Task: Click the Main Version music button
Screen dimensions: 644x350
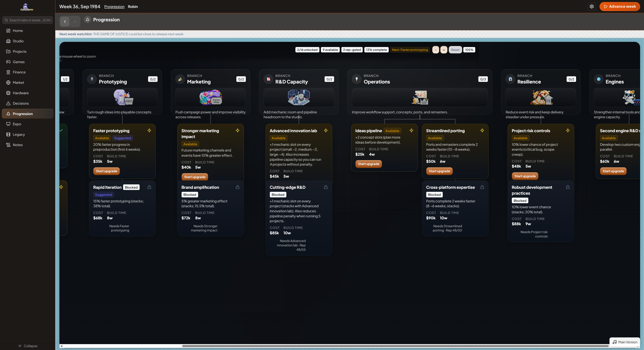Action: click(625, 342)
